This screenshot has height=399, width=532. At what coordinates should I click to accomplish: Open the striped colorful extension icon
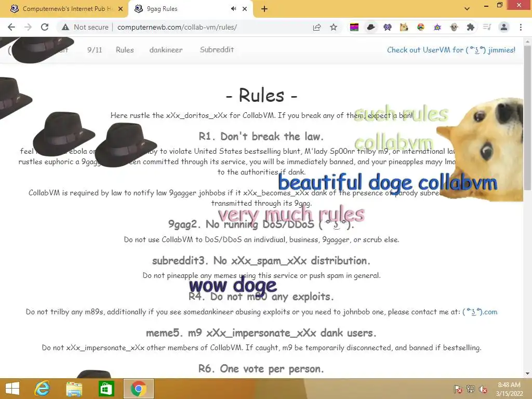354,27
